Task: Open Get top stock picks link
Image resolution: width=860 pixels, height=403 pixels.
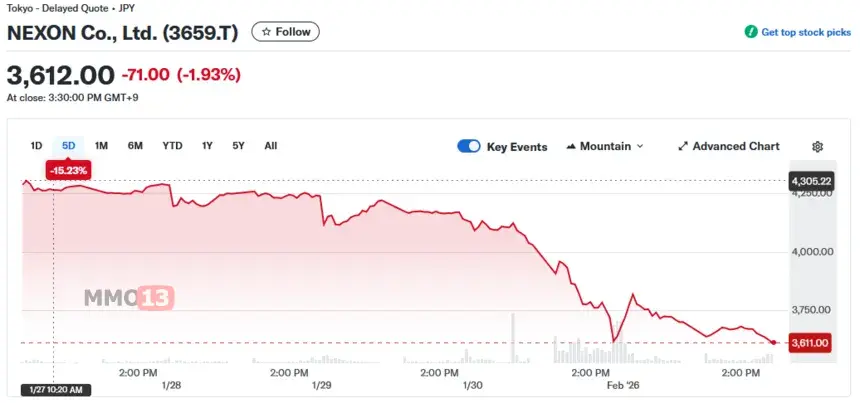Action: [806, 32]
